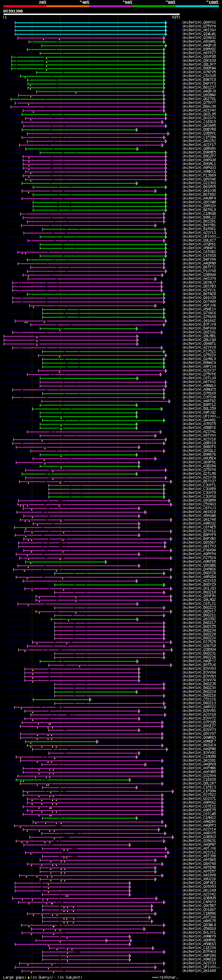Click the query end position 615
The image size is (222, 980).
tap(175, 17)
